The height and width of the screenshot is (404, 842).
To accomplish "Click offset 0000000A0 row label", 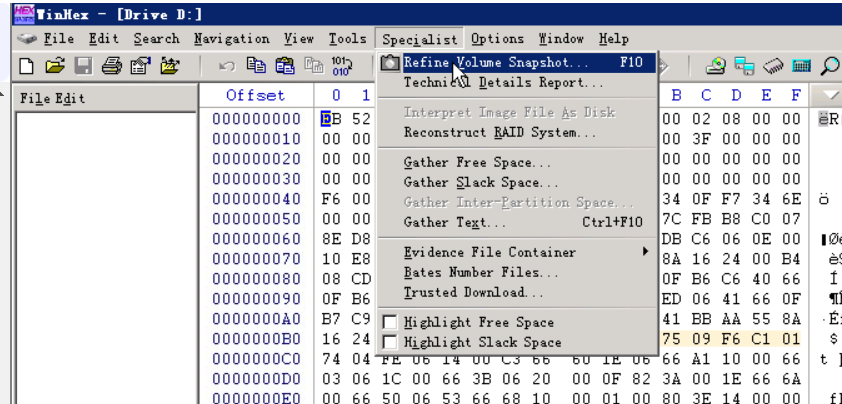I will (x=256, y=319).
